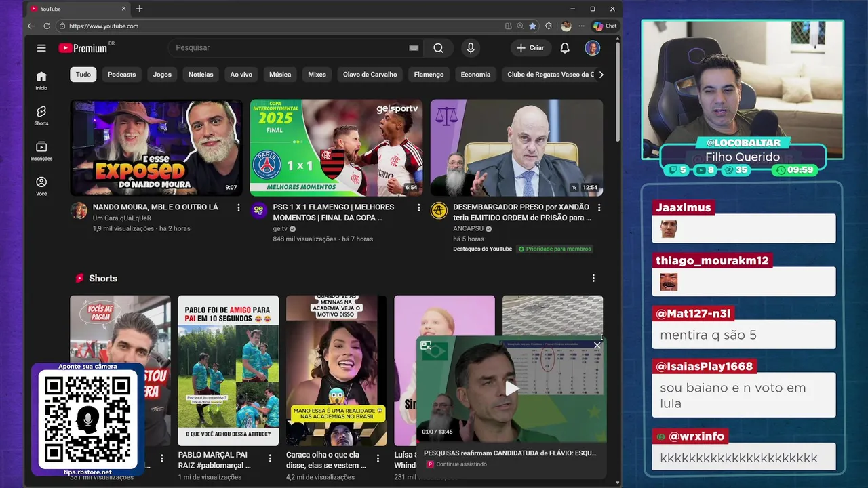868x488 pixels.
Task: Click the Criar button
Action: pyautogui.click(x=530, y=48)
